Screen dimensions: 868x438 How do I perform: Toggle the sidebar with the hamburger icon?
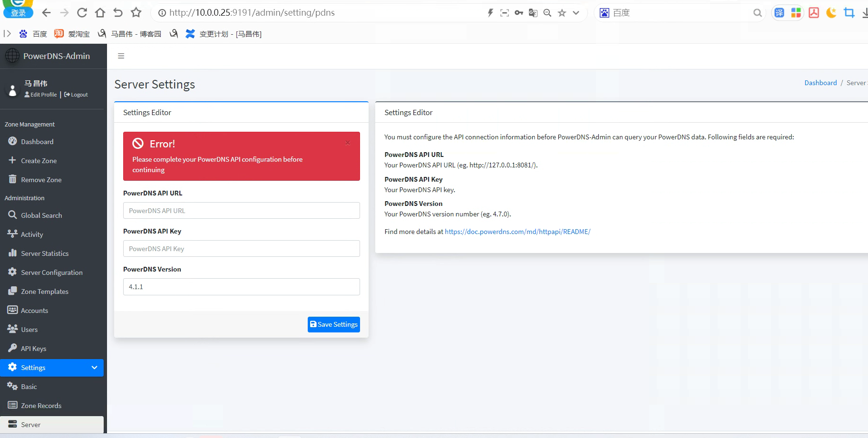click(x=121, y=56)
